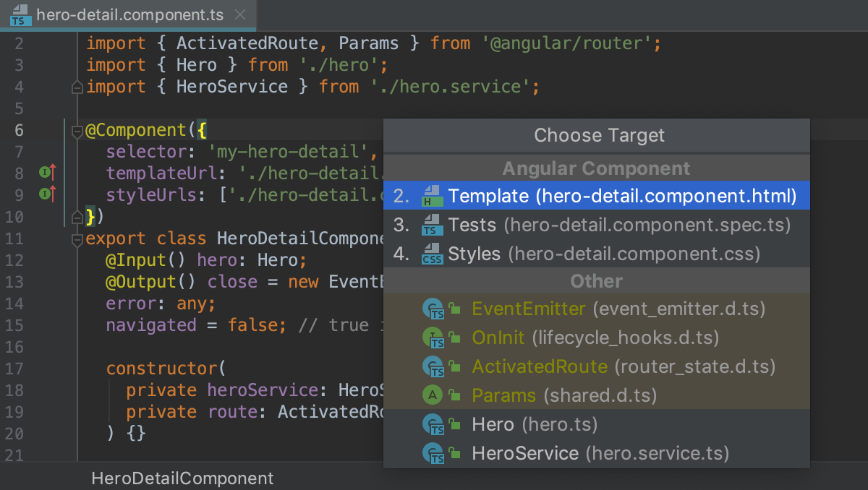Click the CSS file icon beside Styles
Viewport: 868px width, 490px height.
click(x=432, y=254)
